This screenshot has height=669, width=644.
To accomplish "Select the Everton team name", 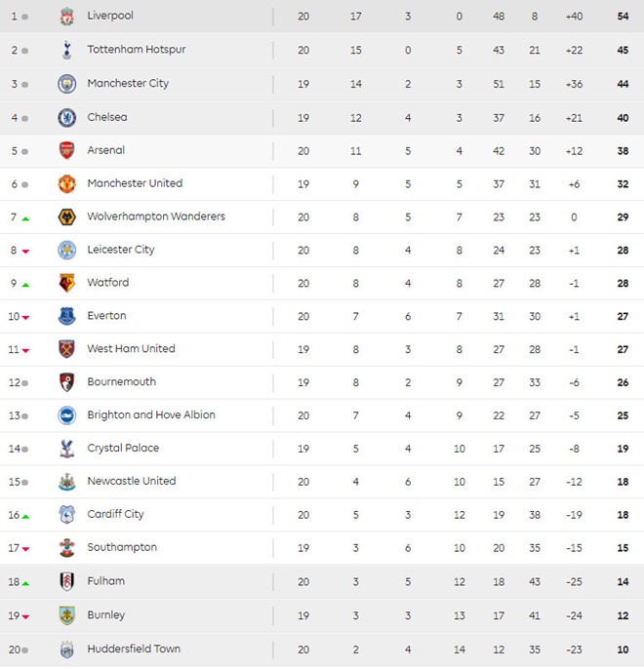I will 106,316.
